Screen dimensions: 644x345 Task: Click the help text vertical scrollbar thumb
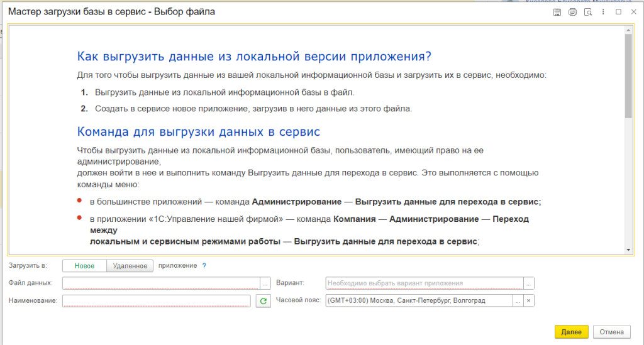628,75
